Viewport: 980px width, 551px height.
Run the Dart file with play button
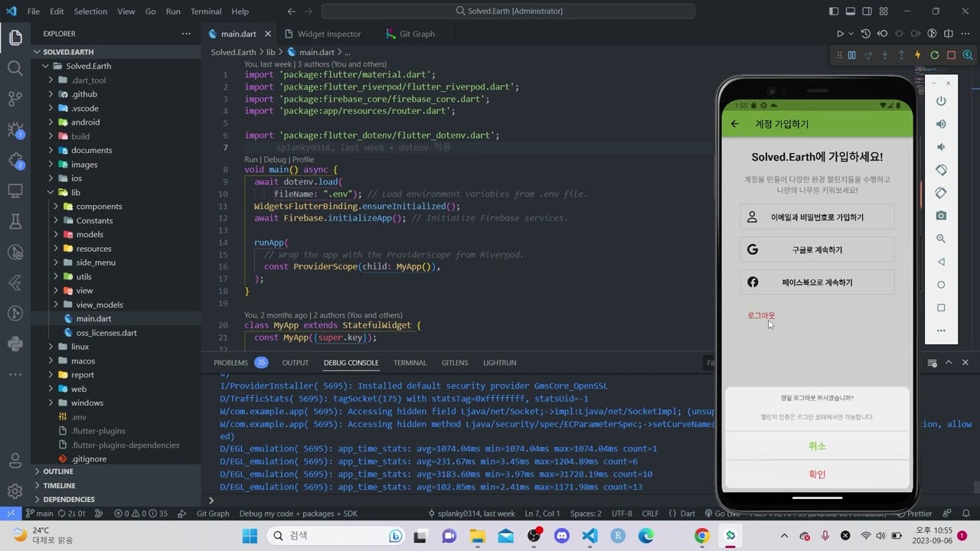coord(840,34)
